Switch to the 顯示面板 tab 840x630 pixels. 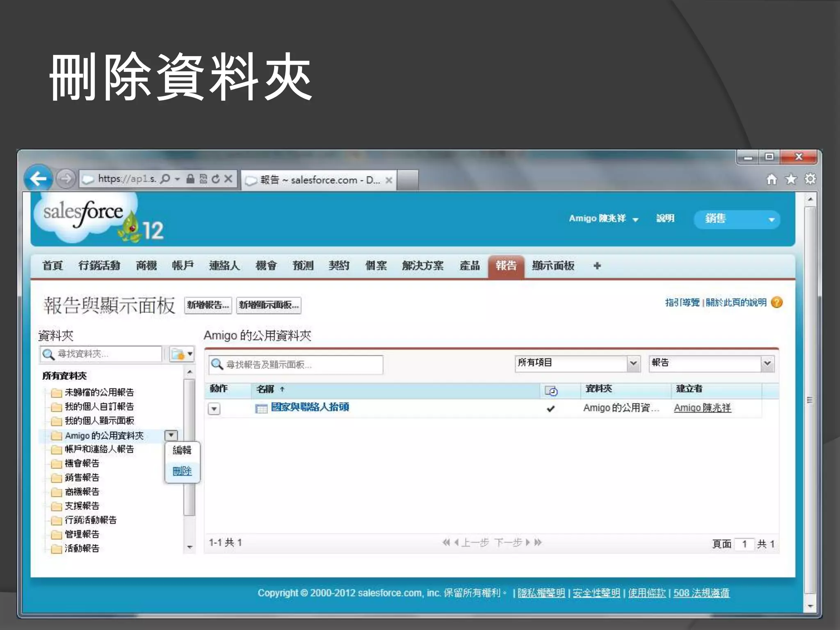point(553,266)
